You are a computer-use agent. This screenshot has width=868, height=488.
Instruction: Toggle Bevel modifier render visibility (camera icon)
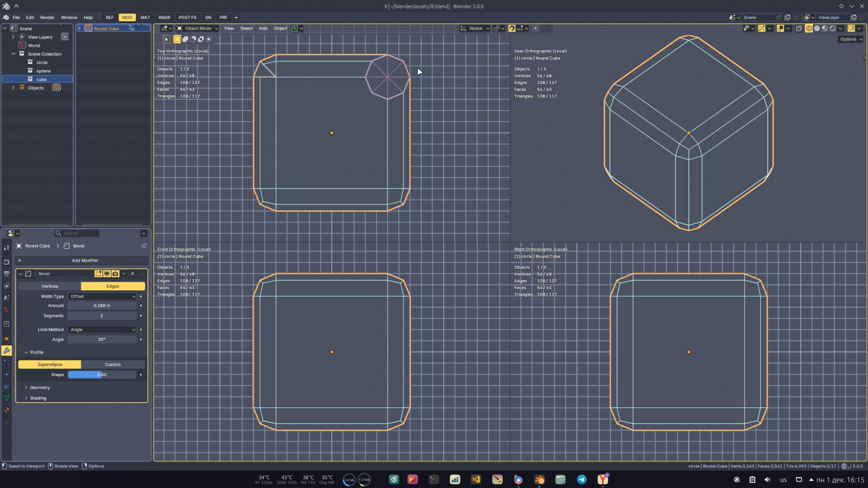(115, 274)
